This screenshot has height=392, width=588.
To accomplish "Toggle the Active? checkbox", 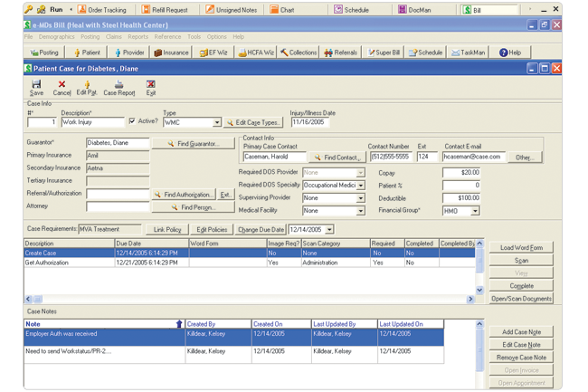I will point(132,121).
